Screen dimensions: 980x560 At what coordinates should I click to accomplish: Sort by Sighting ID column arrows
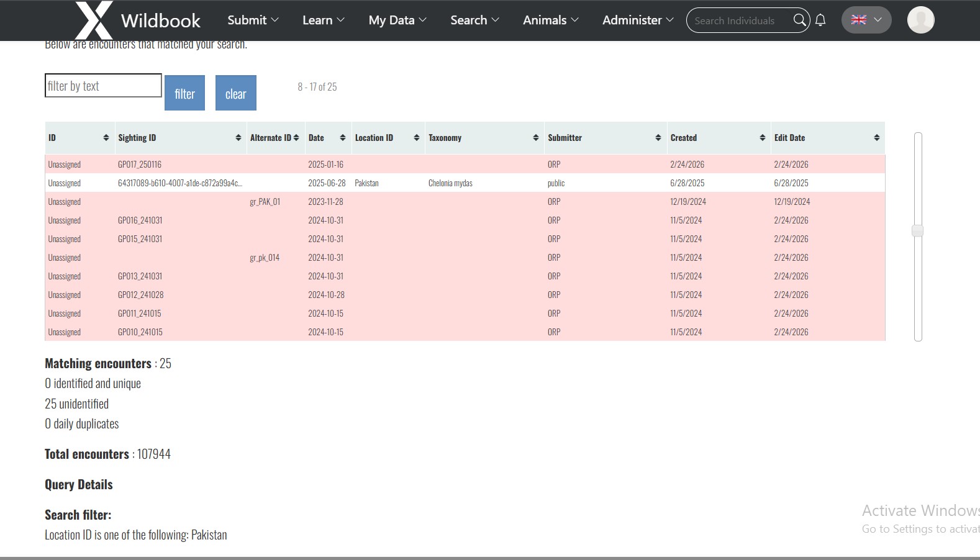238,138
